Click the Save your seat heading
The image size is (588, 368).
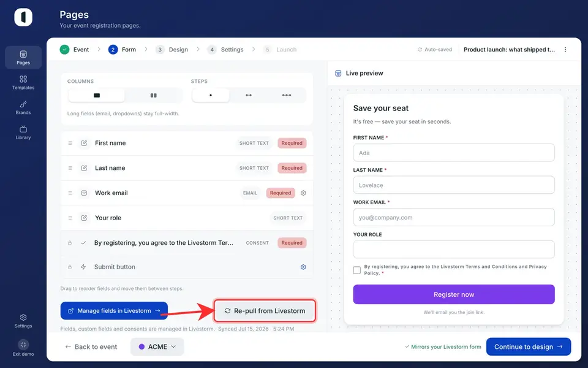[x=380, y=108]
